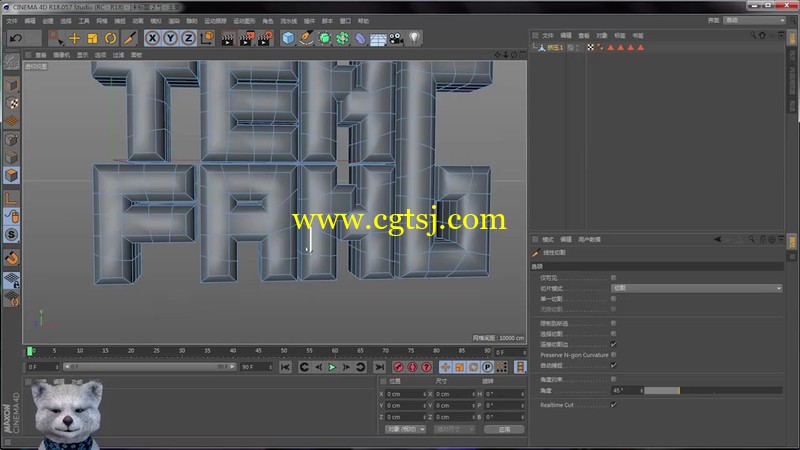The width and height of the screenshot is (800, 450).
Task: Add a camera object icon
Action: (396, 38)
